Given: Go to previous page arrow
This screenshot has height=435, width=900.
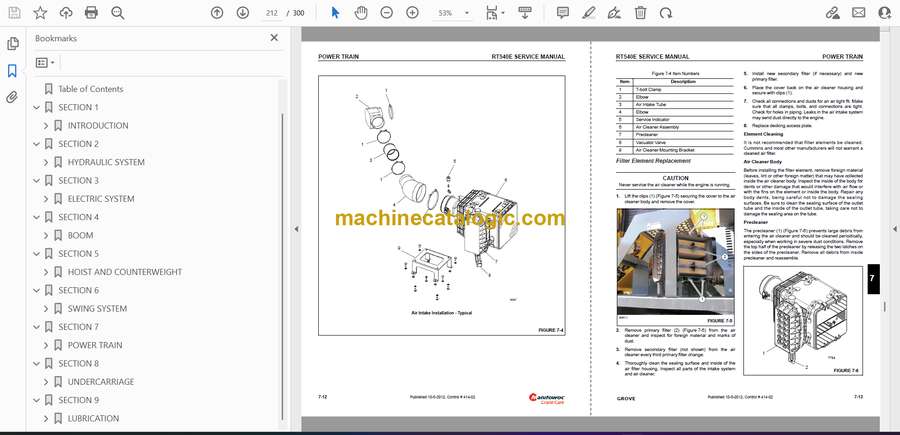Looking at the screenshot, I should pyautogui.click(x=217, y=13).
